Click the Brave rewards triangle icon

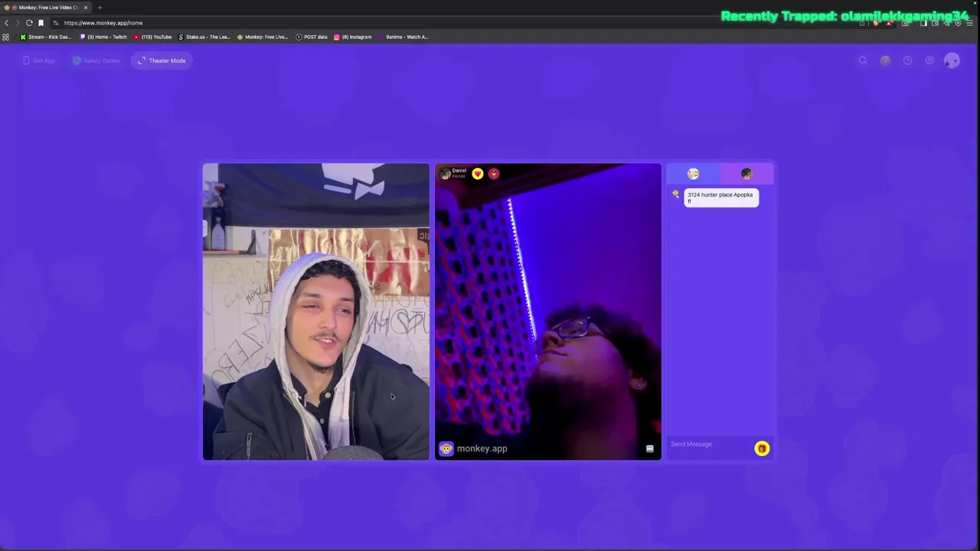tap(890, 23)
